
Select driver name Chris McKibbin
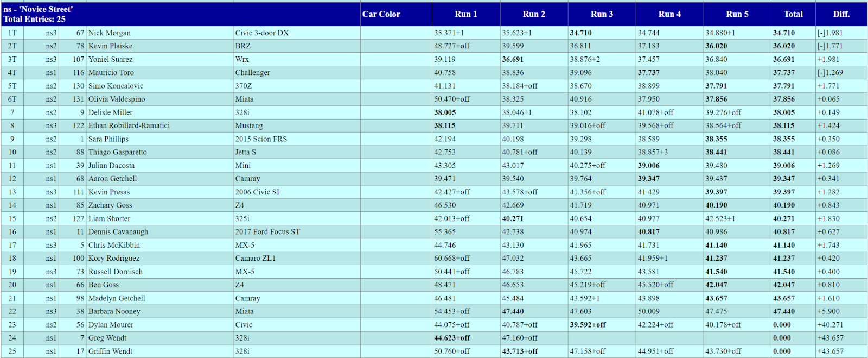[x=114, y=246]
